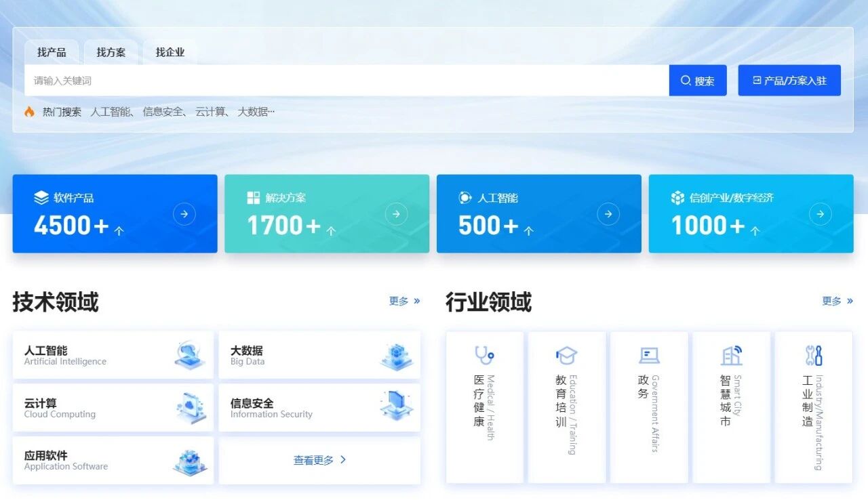Click the 产品/方案入驻 button
The height and width of the screenshot is (500, 868).
(x=789, y=81)
